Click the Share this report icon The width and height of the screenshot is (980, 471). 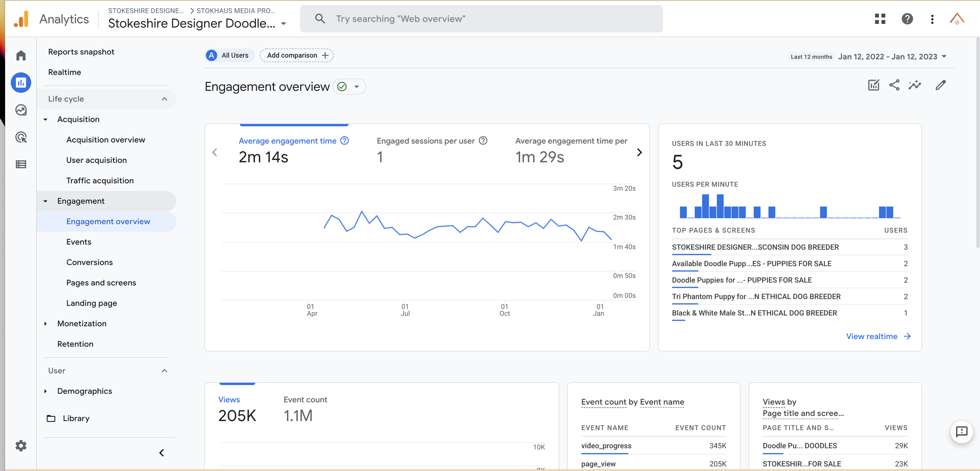[x=894, y=85]
